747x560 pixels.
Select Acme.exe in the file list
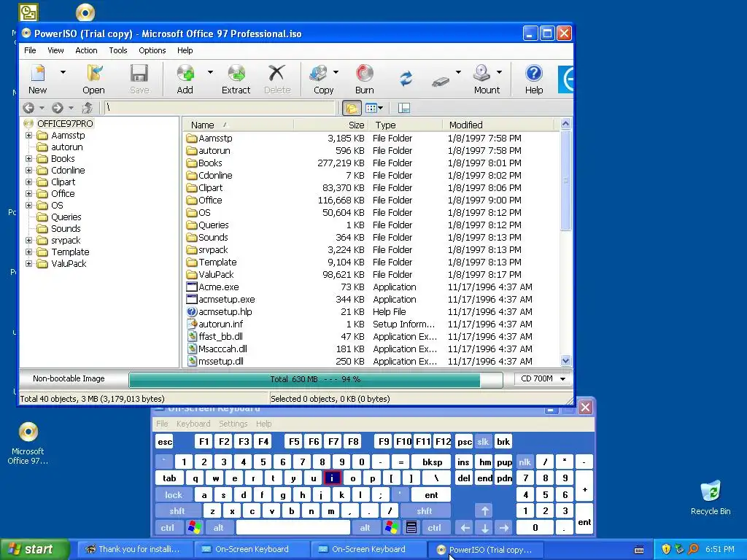[219, 287]
